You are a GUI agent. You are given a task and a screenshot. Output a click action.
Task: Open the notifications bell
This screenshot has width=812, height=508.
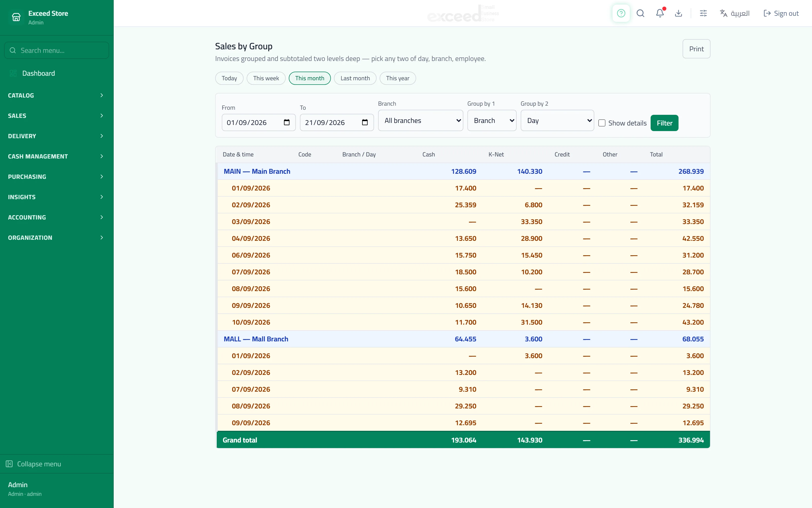pyautogui.click(x=660, y=13)
